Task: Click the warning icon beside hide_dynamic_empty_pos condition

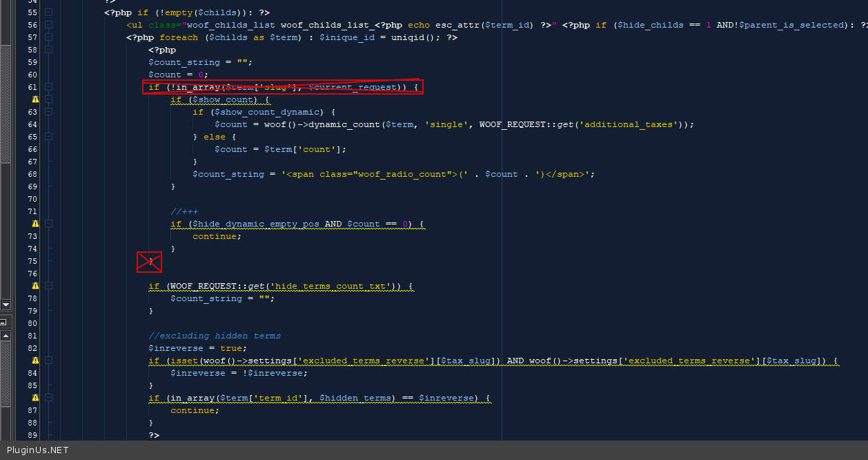Action: point(36,224)
